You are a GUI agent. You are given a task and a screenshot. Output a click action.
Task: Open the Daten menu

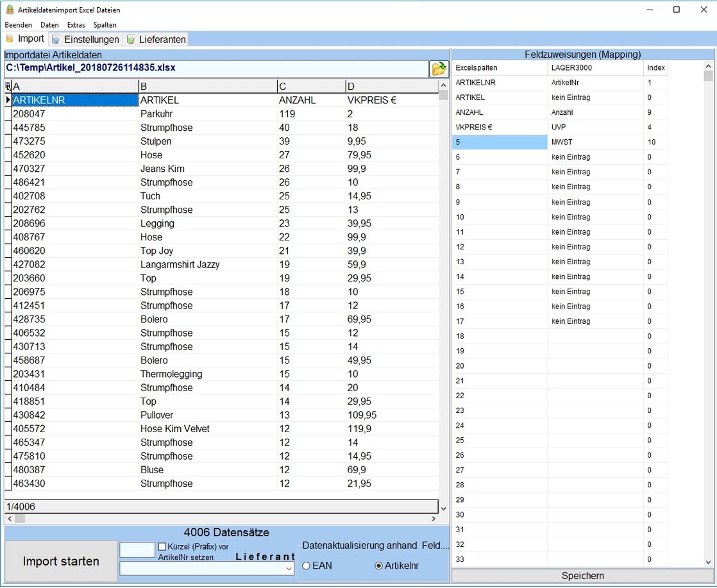coord(49,25)
